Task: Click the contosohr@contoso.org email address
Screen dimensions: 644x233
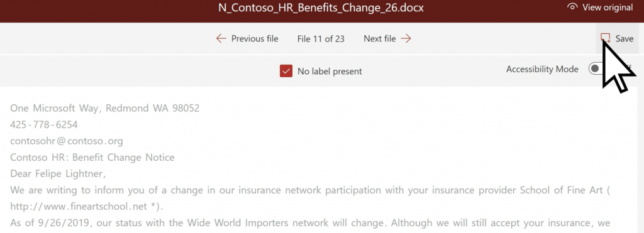Action: 67,141
